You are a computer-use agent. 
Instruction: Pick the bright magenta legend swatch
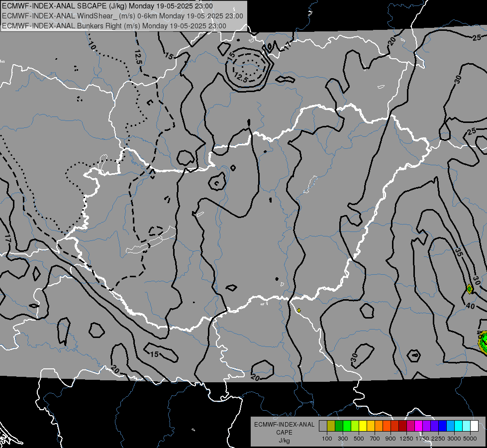click(418, 426)
